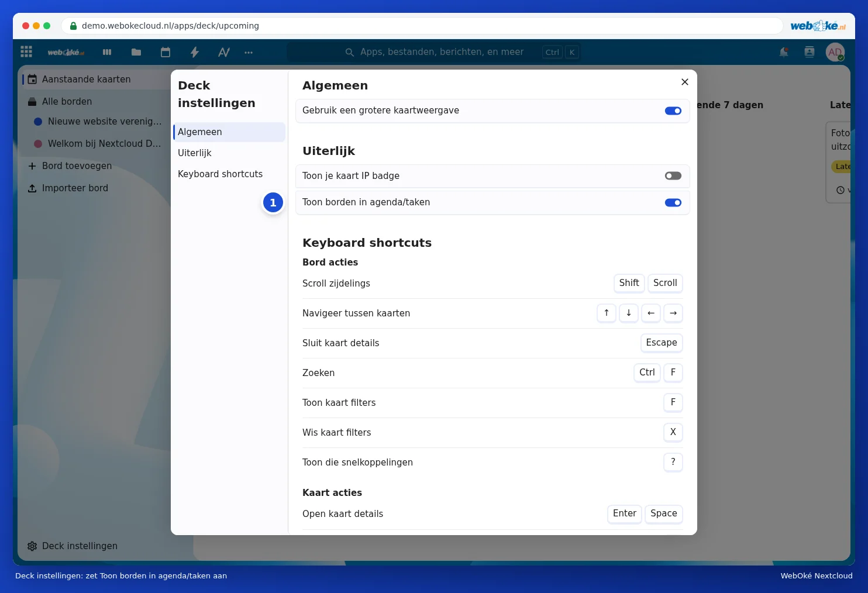Open the Deck app from the top bar
Image resolution: width=868 pixels, height=593 pixels.
point(107,52)
